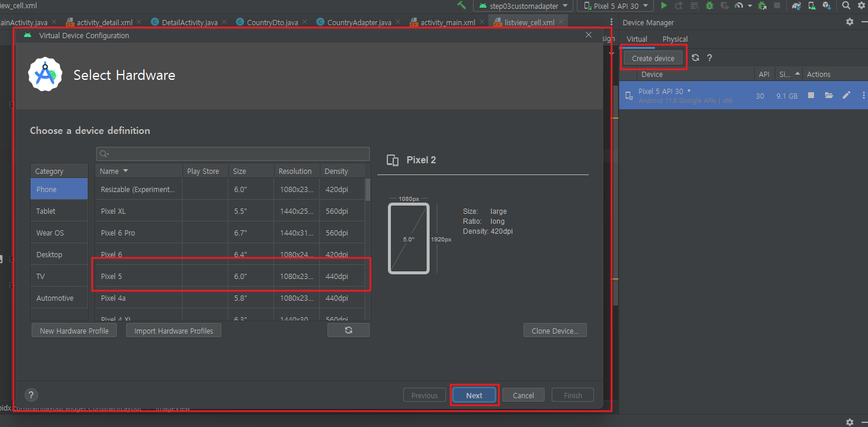Open the Pixel 5 API 30 device selector dropdown

(616, 6)
